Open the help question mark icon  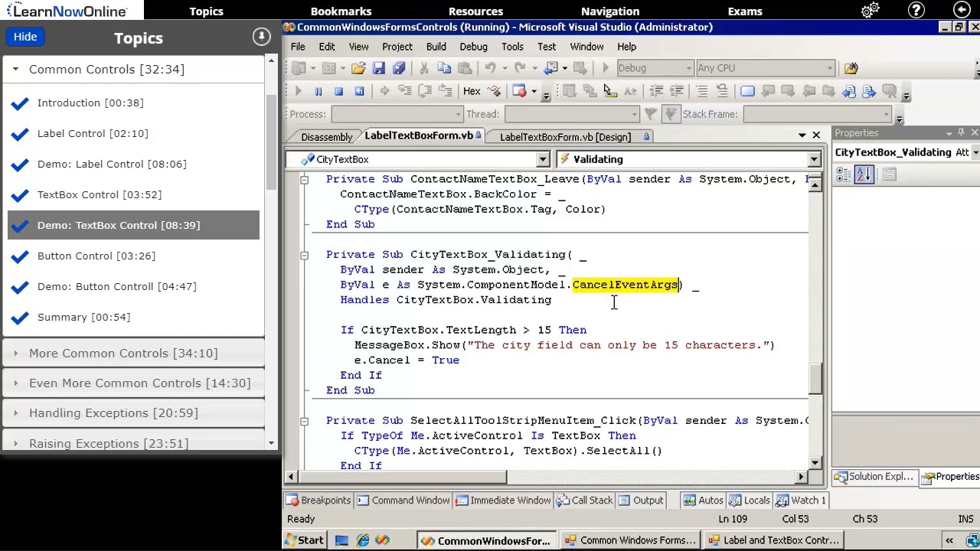[x=916, y=11]
